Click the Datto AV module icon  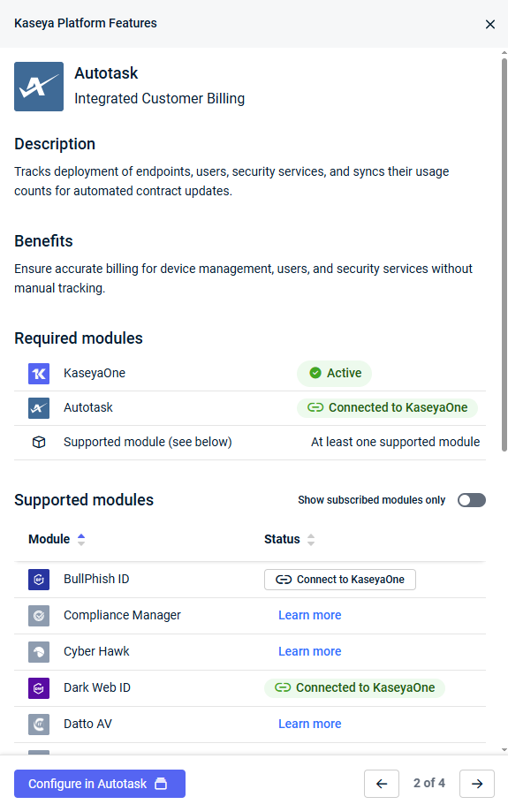pyautogui.click(x=39, y=725)
